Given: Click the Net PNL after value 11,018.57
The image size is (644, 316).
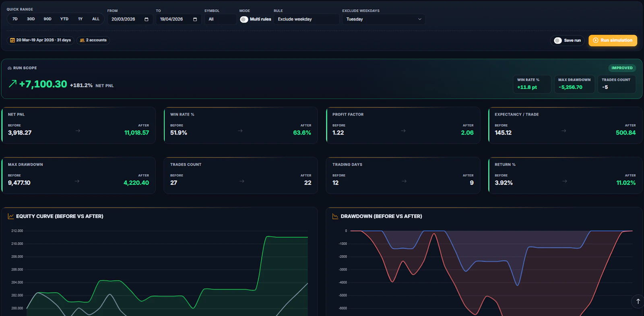Looking at the screenshot, I should pos(136,133).
